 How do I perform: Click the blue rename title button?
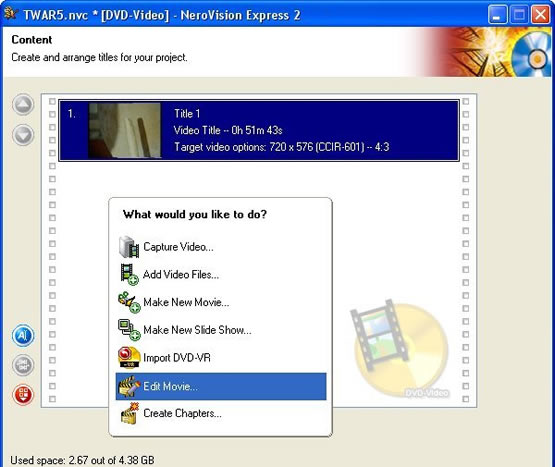pyautogui.click(x=23, y=335)
